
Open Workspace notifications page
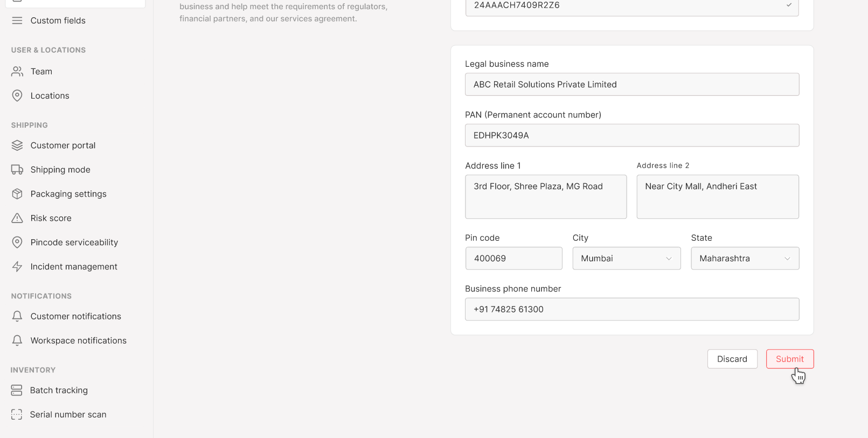78,340
